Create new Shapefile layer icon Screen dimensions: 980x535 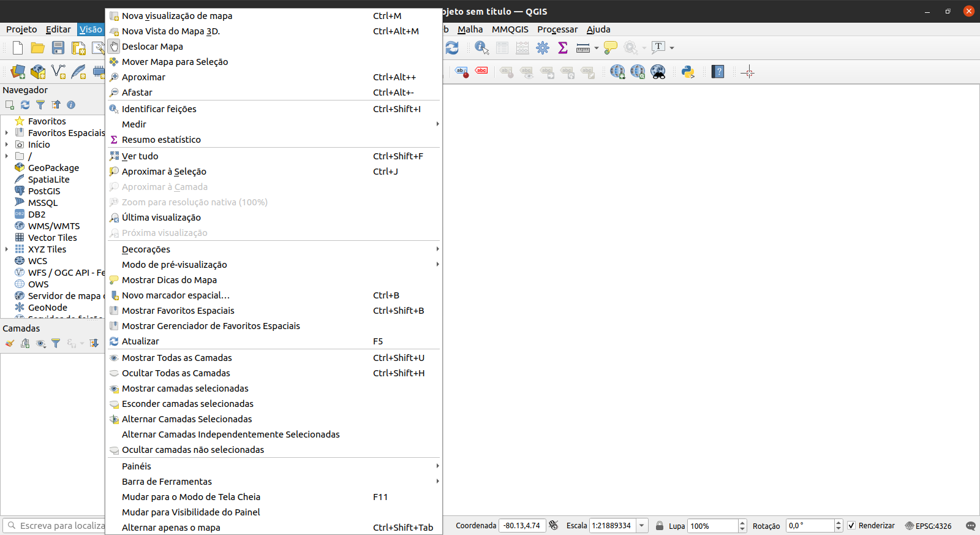pos(58,72)
